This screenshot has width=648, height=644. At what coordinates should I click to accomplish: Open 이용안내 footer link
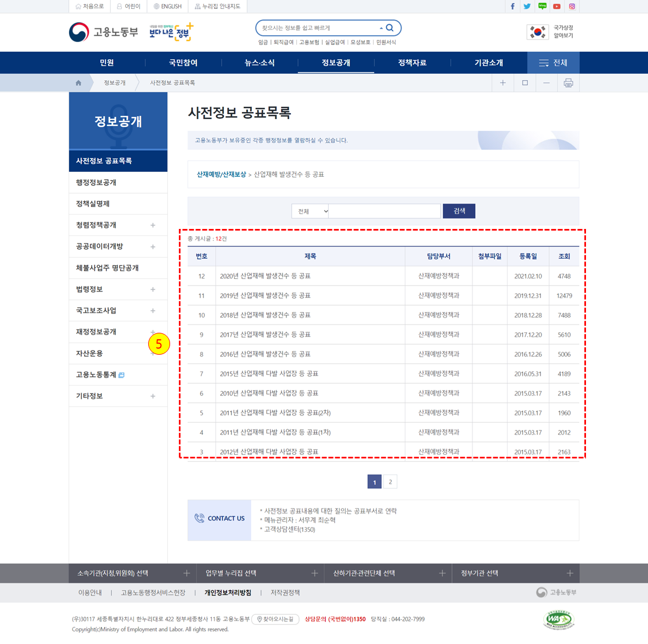click(90, 593)
